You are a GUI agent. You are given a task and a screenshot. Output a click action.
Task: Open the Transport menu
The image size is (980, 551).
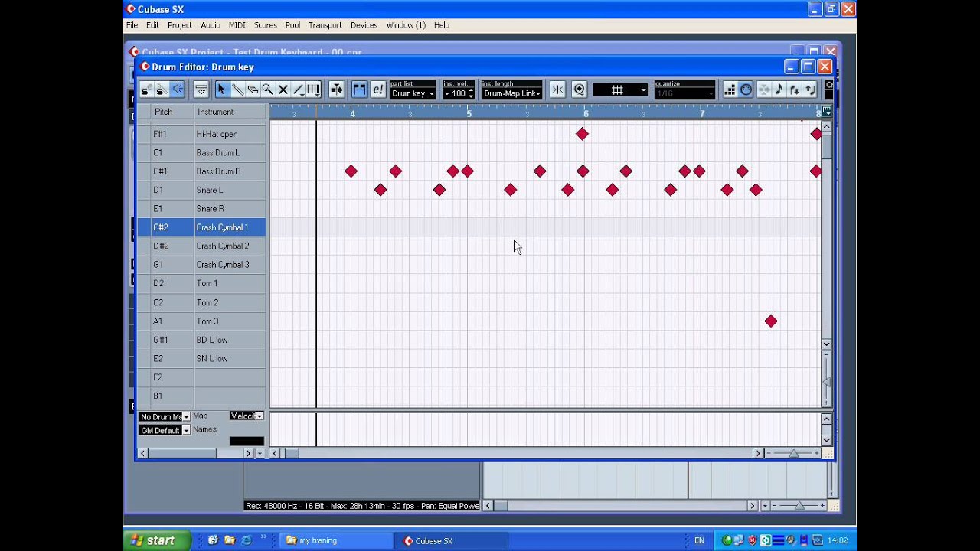point(325,25)
